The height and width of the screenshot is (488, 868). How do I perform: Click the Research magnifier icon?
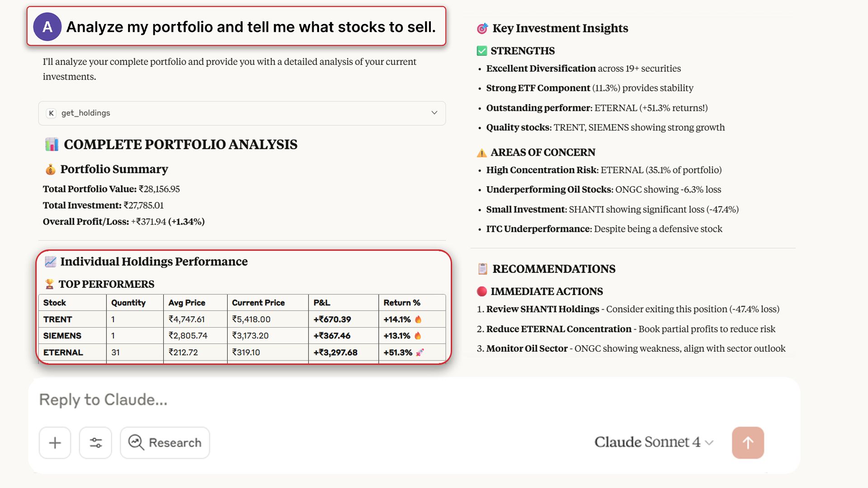pyautogui.click(x=135, y=443)
